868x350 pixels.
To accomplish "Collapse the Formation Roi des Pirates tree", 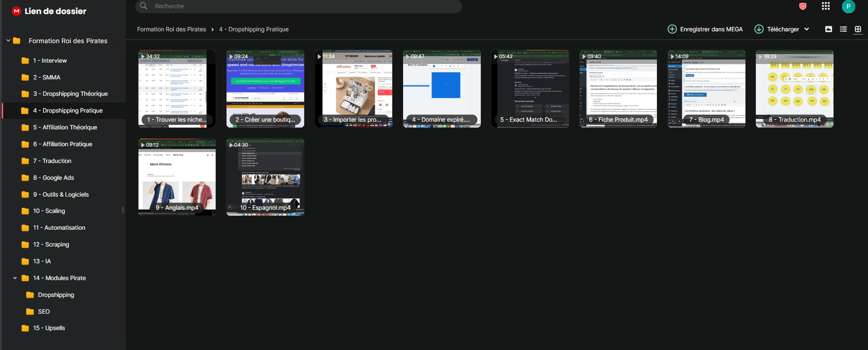I will (8, 41).
